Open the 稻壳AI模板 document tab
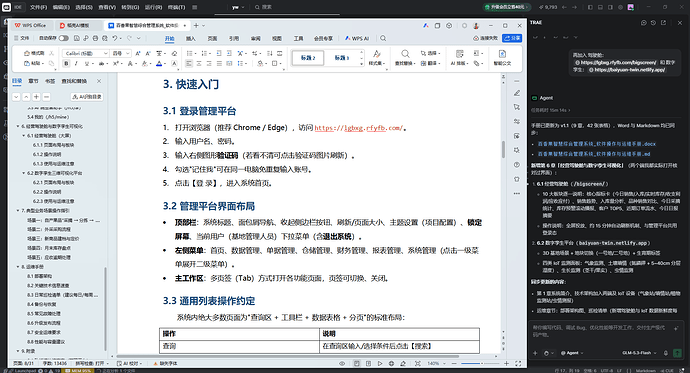The width and height of the screenshot is (690, 373). [x=74, y=26]
